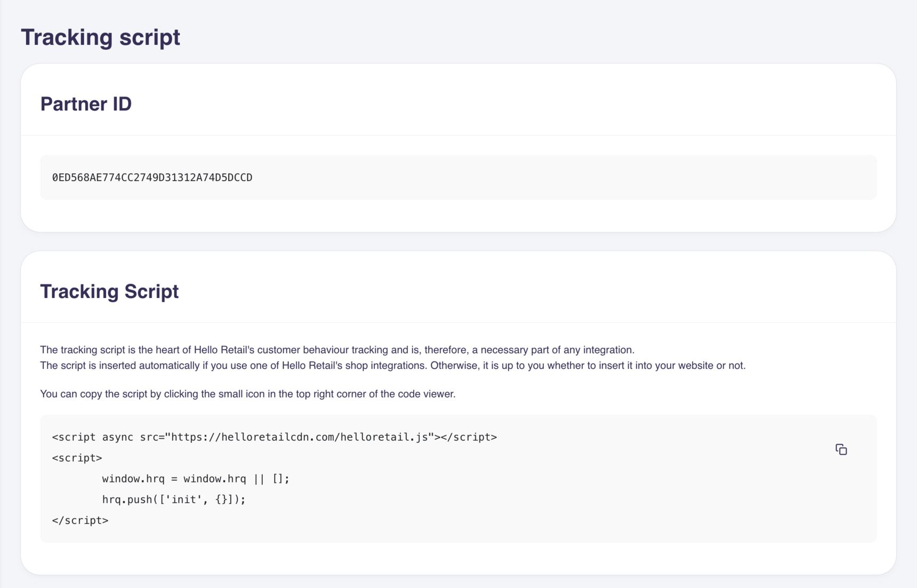Click the window.hrq assignment code line
The height and width of the screenshot is (588, 917).
[x=195, y=479]
